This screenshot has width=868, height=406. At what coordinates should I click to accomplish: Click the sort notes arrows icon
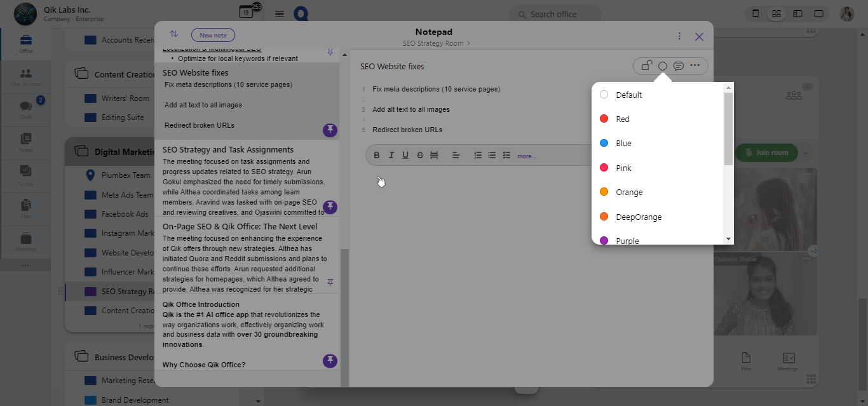pos(174,34)
